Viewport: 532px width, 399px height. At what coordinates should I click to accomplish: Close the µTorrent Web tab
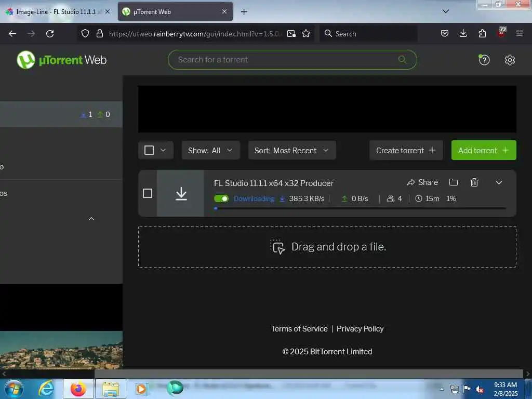tap(224, 11)
